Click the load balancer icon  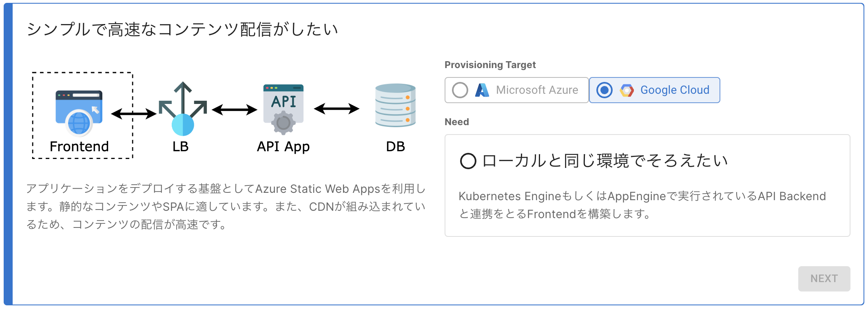pos(182,109)
